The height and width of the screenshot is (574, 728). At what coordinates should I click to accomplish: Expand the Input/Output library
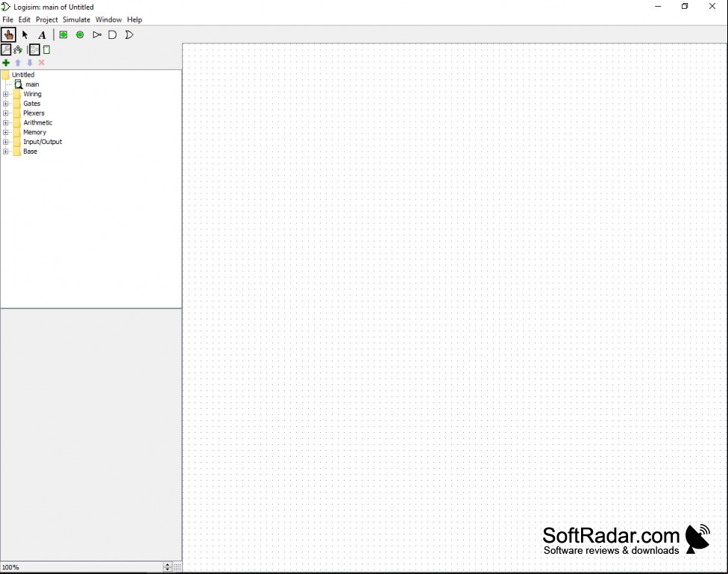coord(5,142)
